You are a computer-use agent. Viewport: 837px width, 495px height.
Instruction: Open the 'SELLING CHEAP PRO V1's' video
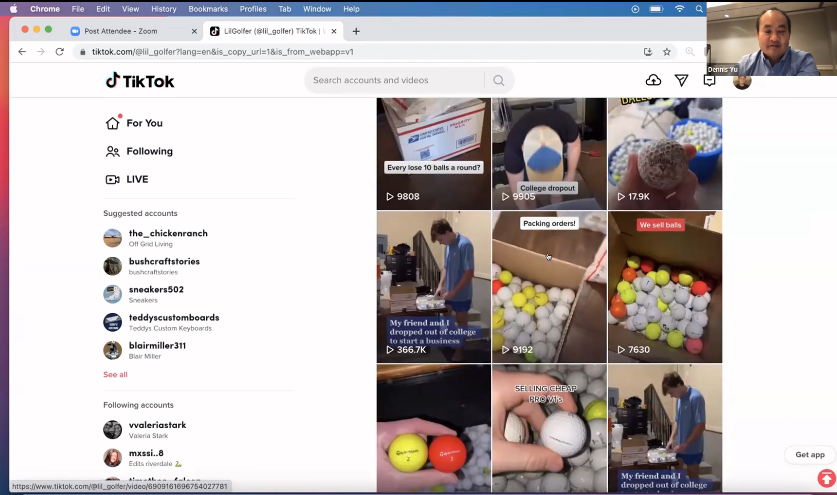(x=549, y=428)
